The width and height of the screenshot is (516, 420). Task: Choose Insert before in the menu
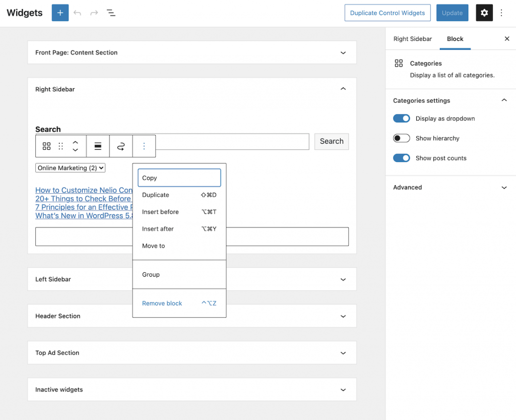pos(179,212)
